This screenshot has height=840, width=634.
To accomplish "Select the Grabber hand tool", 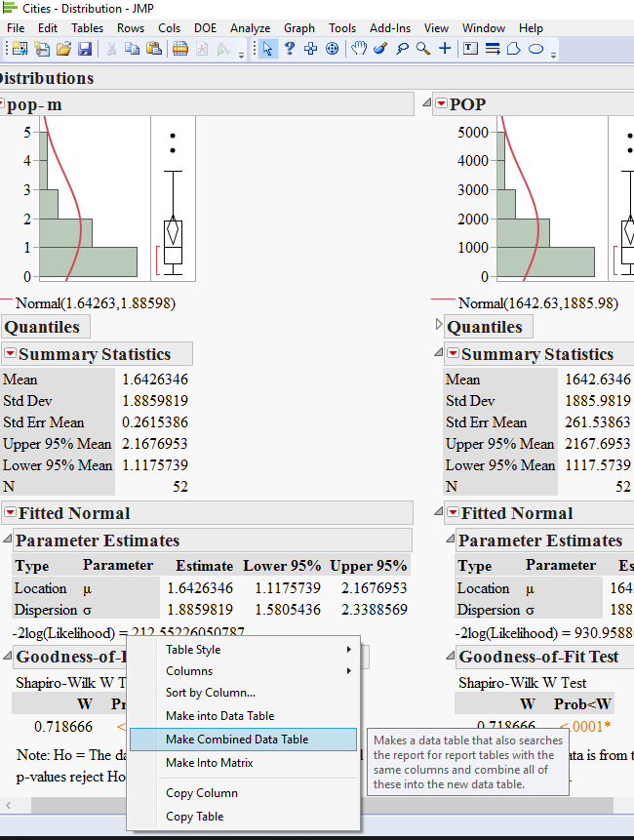I will [x=359, y=49].
